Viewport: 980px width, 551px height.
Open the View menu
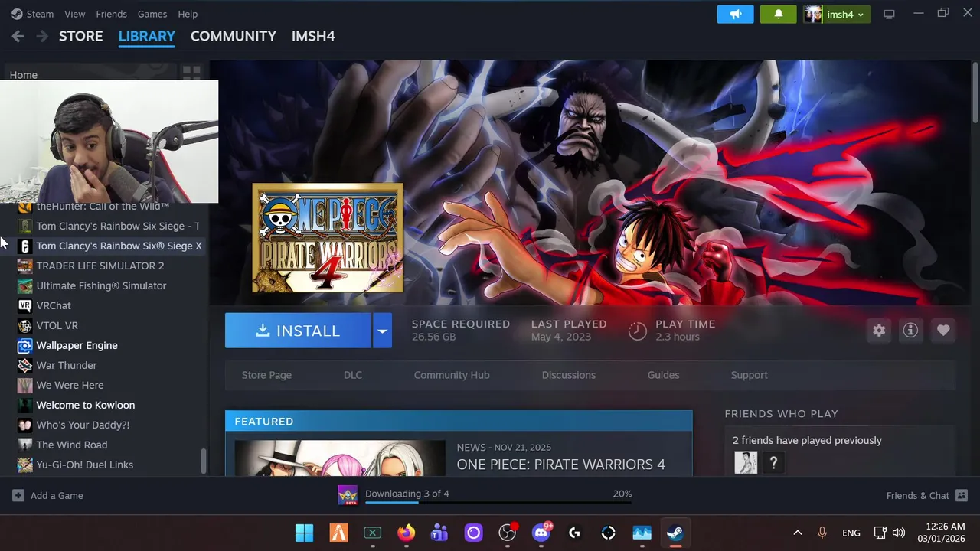coord(74,14)
